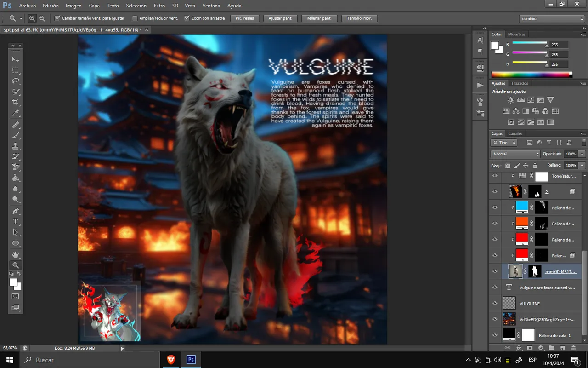
Task: Add a Curves adjustment
Action: pos(531,100)
